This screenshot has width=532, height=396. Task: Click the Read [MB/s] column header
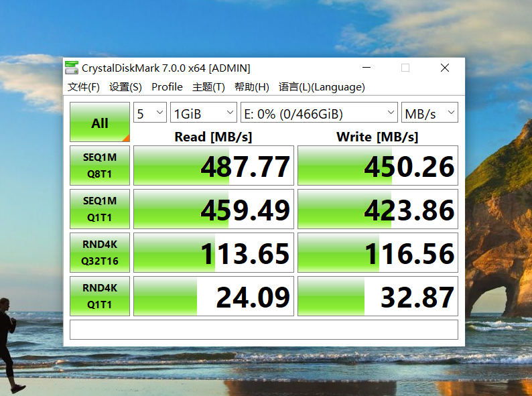(x=213, y=137)
